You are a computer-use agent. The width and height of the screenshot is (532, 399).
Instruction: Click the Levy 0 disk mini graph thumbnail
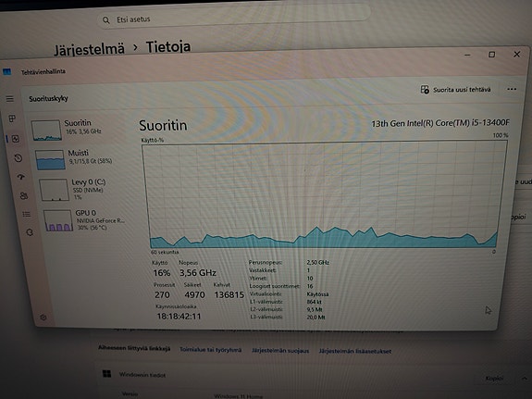(54, 190)
